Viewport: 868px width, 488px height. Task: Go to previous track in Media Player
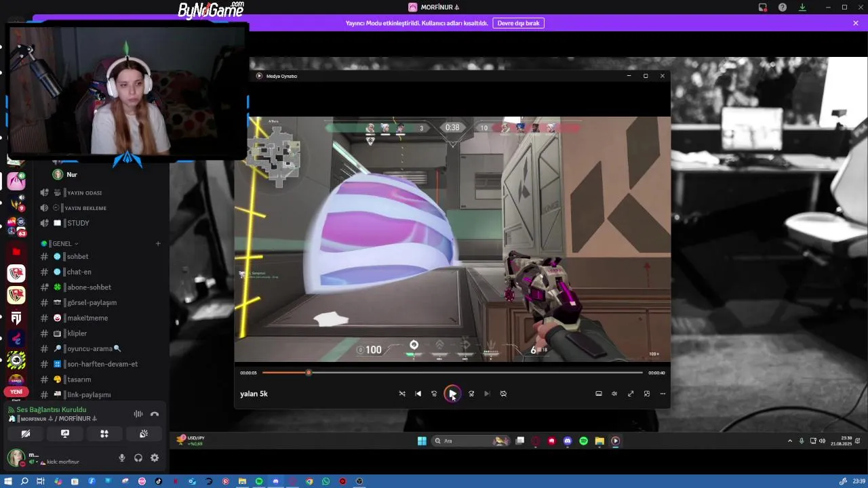(x=418, y=394)
